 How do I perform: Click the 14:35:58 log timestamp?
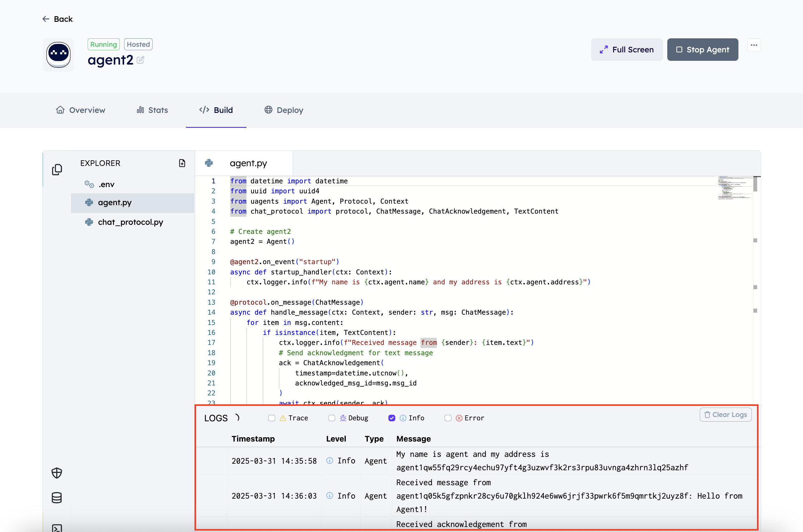pos(274,461)
